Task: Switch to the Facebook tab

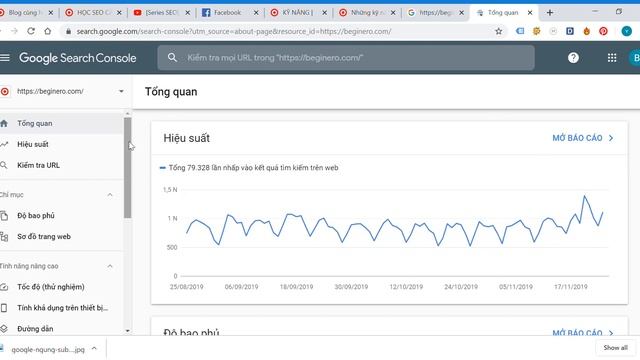Action: 226,13
